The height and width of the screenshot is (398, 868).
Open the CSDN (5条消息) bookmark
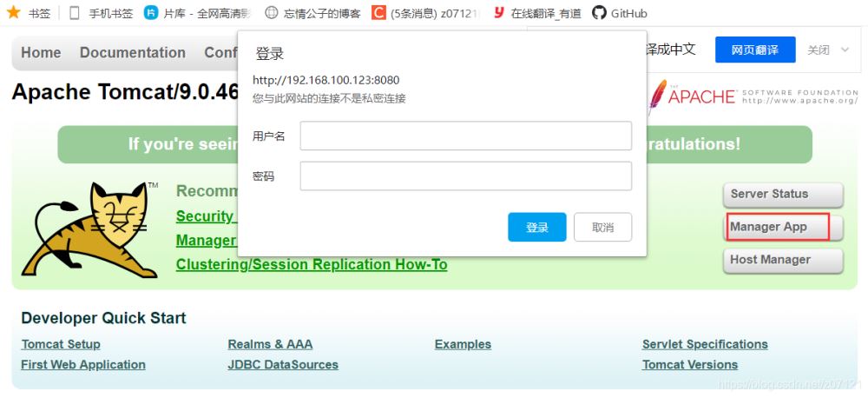tap(425, 13)
